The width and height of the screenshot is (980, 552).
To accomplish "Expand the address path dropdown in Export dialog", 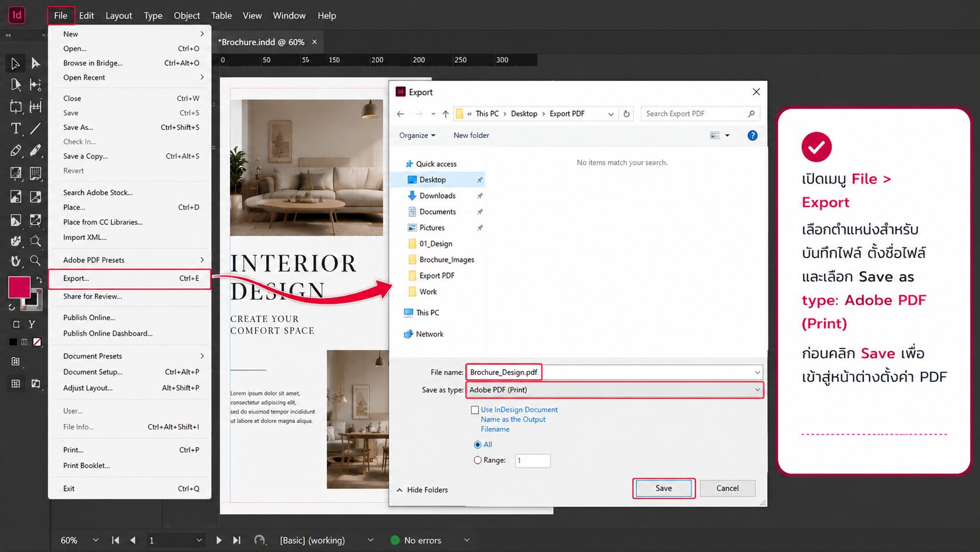I will (611, 114).
